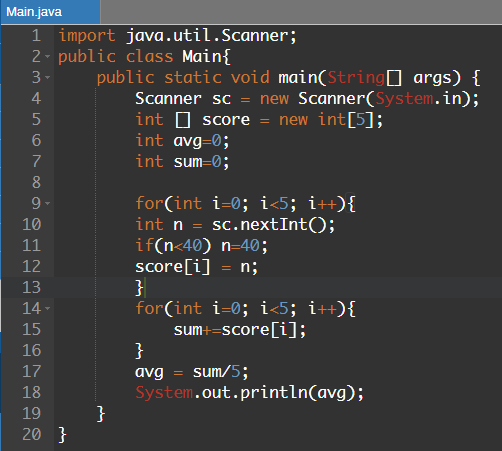Image resolution: width=502 pixels, height=451 pixels.
Task: Click line number 13 in the gutter
Action: point(32,287)
